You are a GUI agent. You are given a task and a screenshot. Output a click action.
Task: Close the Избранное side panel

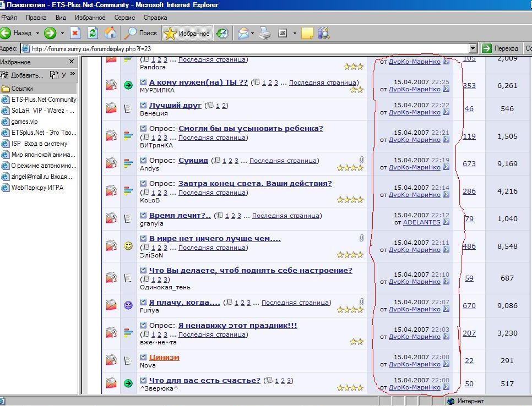(72, 62)
